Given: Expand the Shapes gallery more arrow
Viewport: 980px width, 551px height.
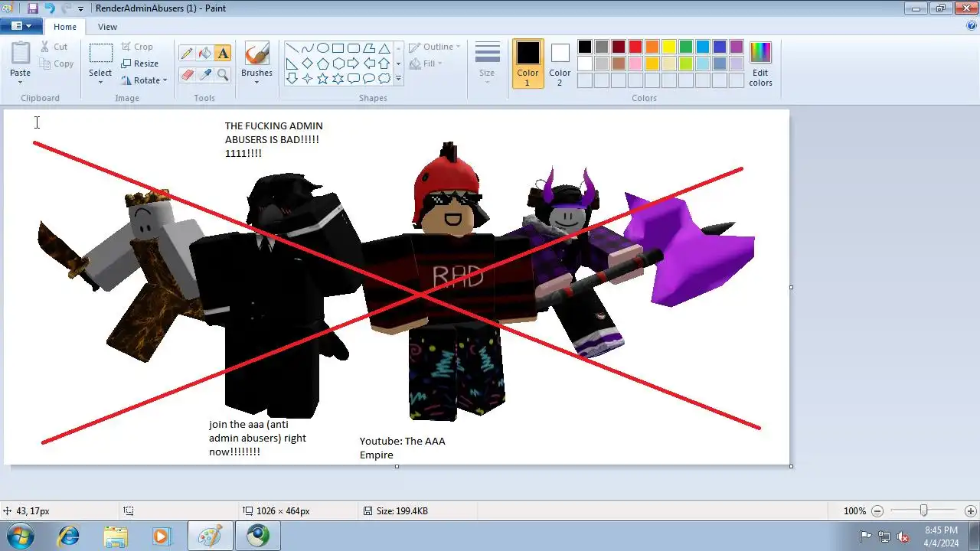Looking at the screenshot, I should pos(398,78).
